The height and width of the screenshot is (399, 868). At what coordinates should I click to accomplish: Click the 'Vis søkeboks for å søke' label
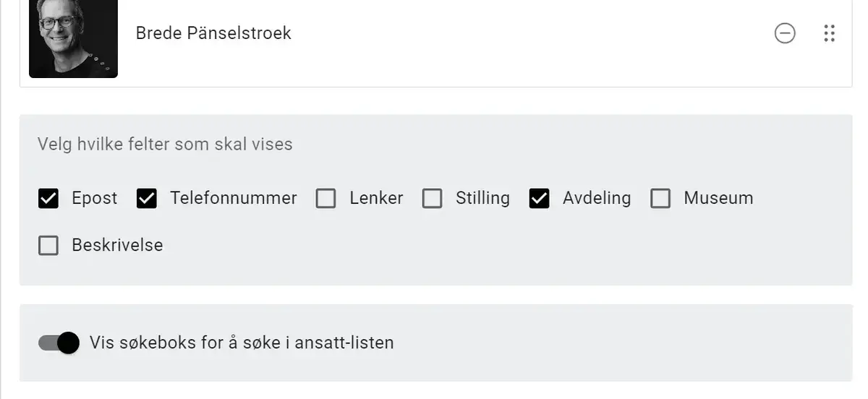242,343
